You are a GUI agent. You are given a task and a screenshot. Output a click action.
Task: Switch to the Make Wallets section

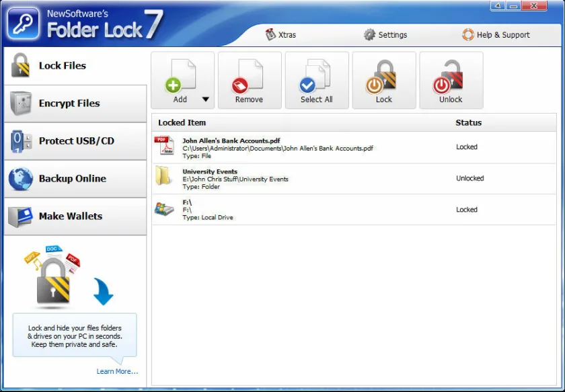(75, 217)
